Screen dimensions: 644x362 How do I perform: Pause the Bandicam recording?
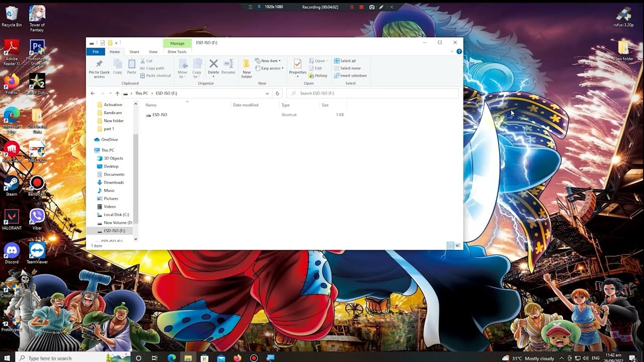pyautogui.click(x=352, y=7)
